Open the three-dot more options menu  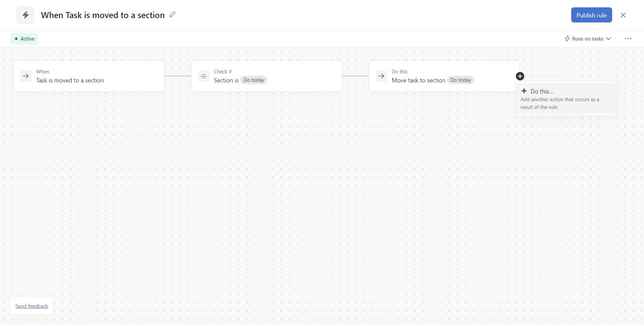tap(628, 39)
